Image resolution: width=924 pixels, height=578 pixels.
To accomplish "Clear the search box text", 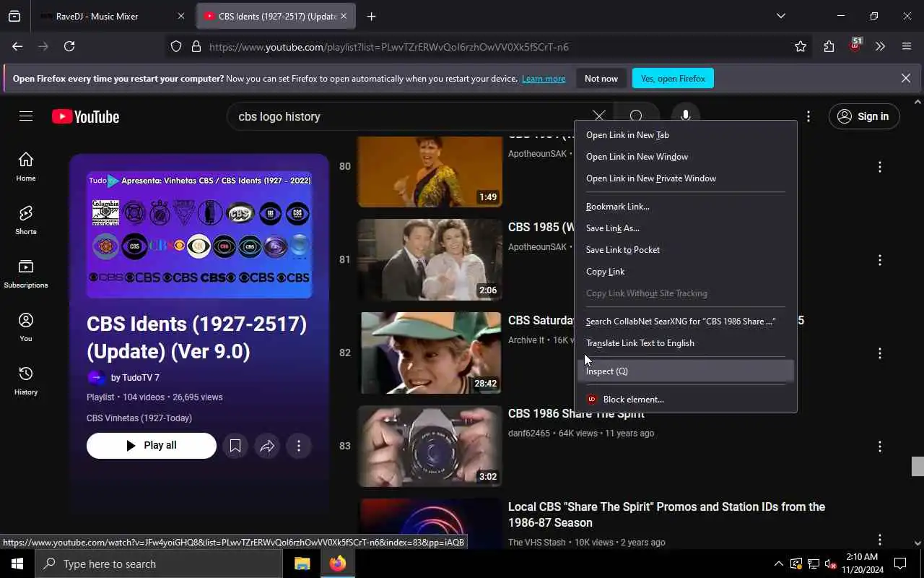I will (598, 116).
